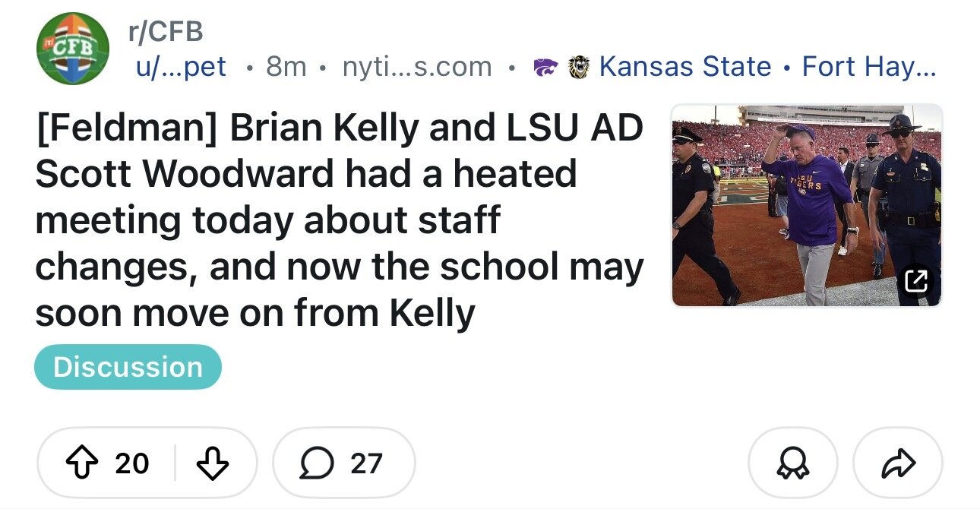This screenshot has height=509, width=980.
Task: Downvote the Brian Kelly post
Action: (213, 463)
